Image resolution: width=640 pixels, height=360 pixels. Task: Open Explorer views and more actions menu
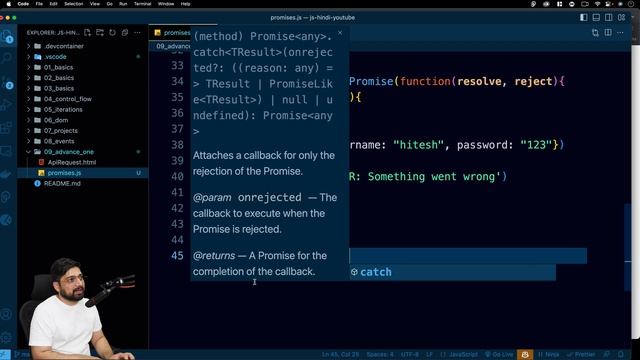[137, 32]
